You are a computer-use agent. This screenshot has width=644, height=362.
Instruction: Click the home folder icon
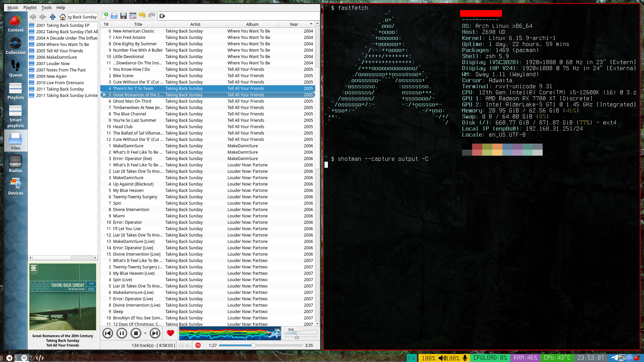pyautogui.click(x=62, y=17)
